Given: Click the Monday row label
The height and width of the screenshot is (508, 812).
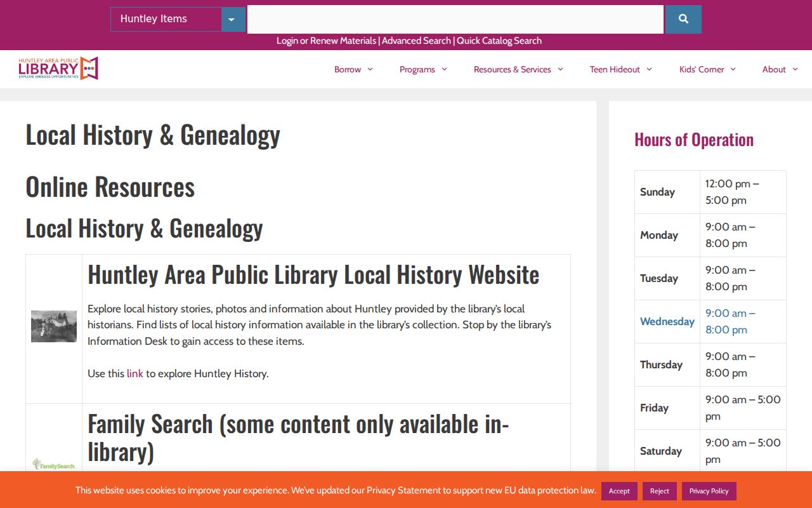Looking at the screenshot, I should coord(659,235).
